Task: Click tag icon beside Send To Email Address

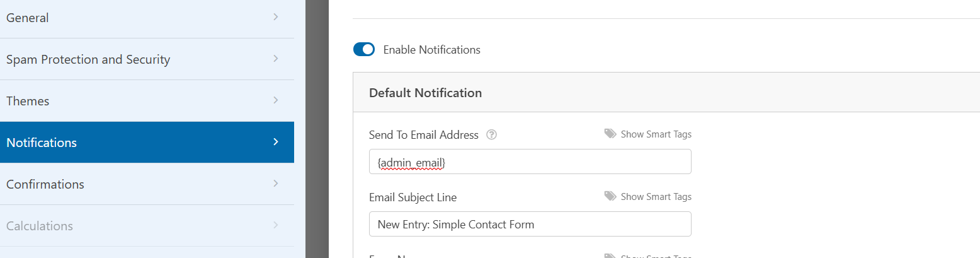Action: pyautogui.click(x=610, y=134)
